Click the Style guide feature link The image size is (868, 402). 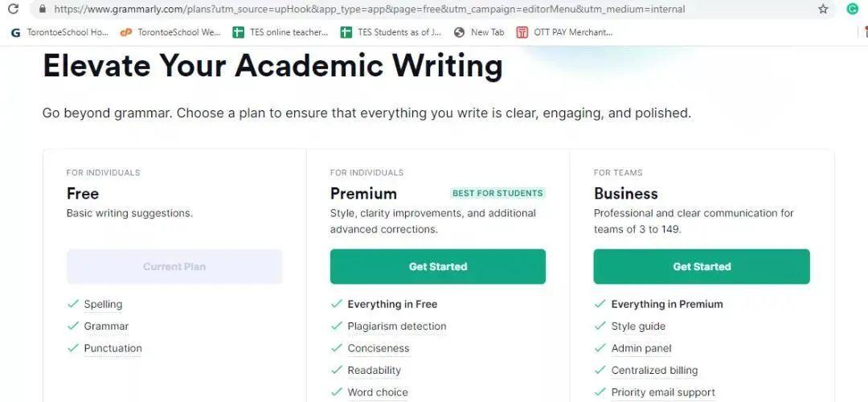[x=638, y=326]
